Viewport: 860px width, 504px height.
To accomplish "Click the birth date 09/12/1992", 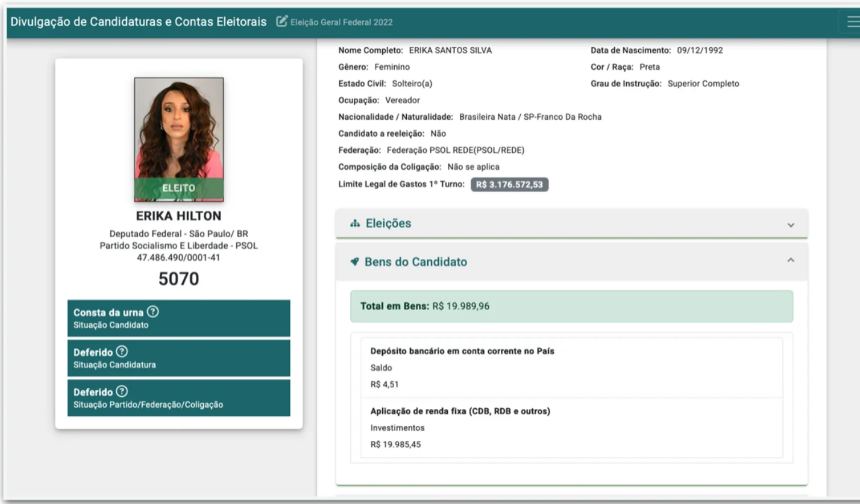I will pyautogui.click(x=700, y=51).
